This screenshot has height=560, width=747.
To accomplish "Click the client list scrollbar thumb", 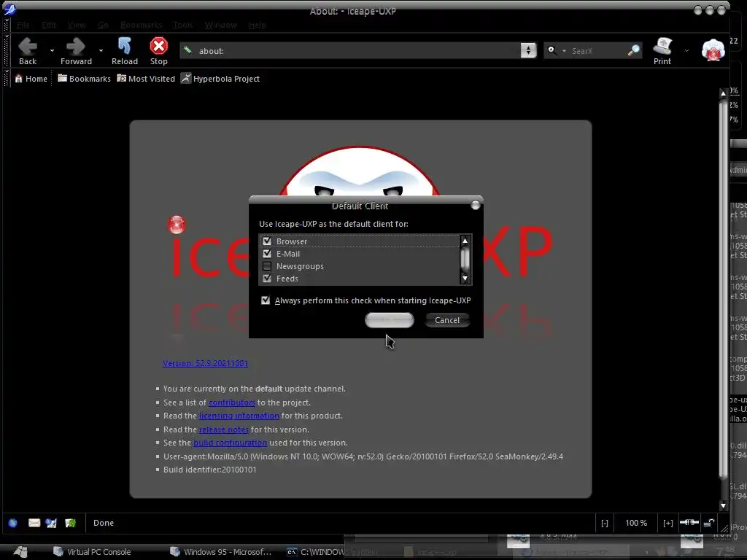I will click(465, 260).
